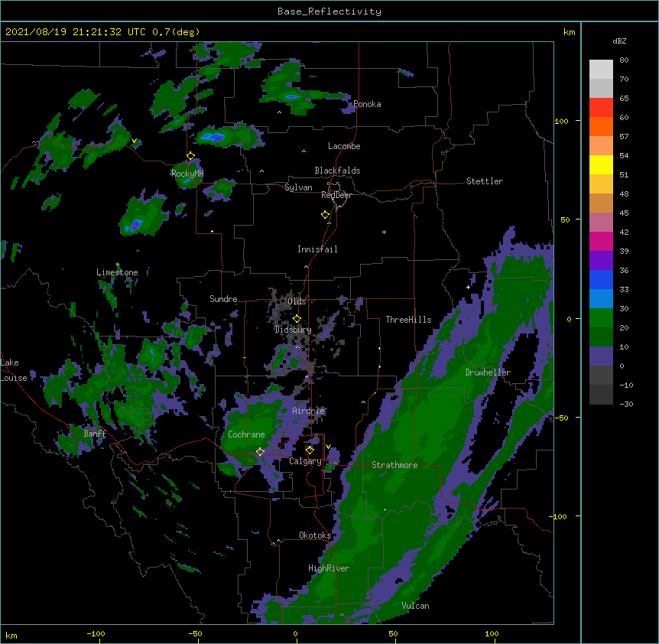Viewport: 659px width, 644px height.
Task: Pick the bright green swatch in legend
Action: (601, 318)
